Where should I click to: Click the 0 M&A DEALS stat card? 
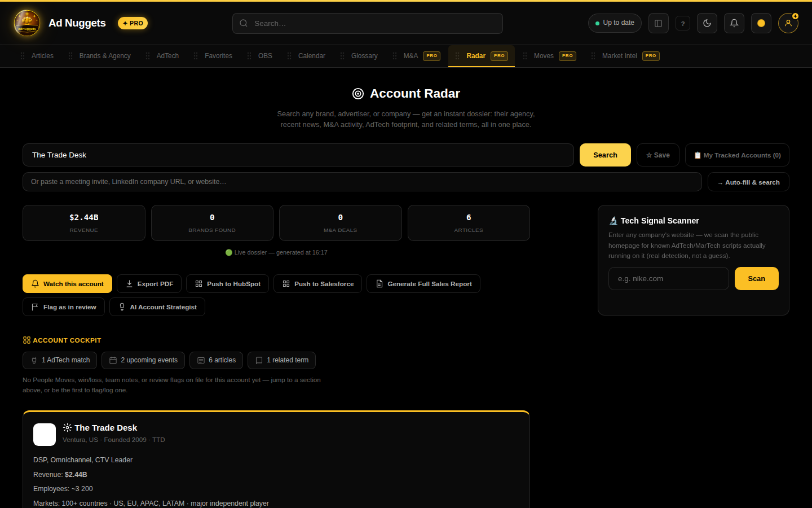[x=341, y=223]
